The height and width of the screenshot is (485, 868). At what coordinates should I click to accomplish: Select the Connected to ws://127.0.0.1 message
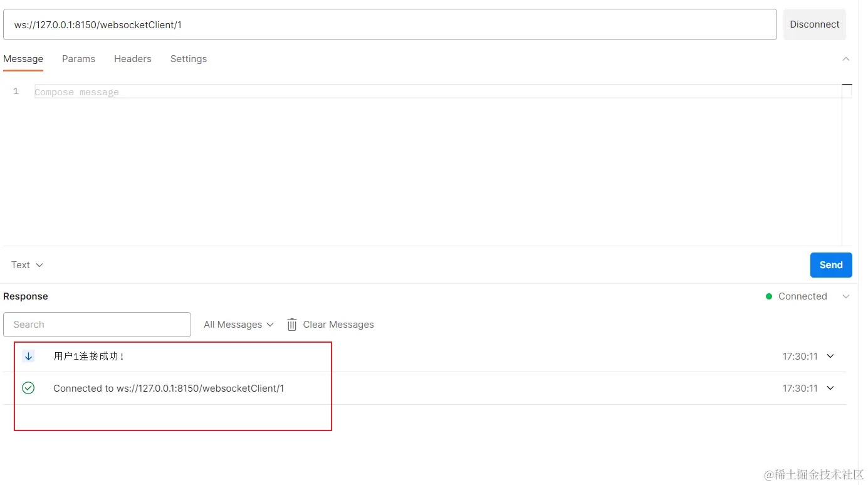[x=424, y=389]
